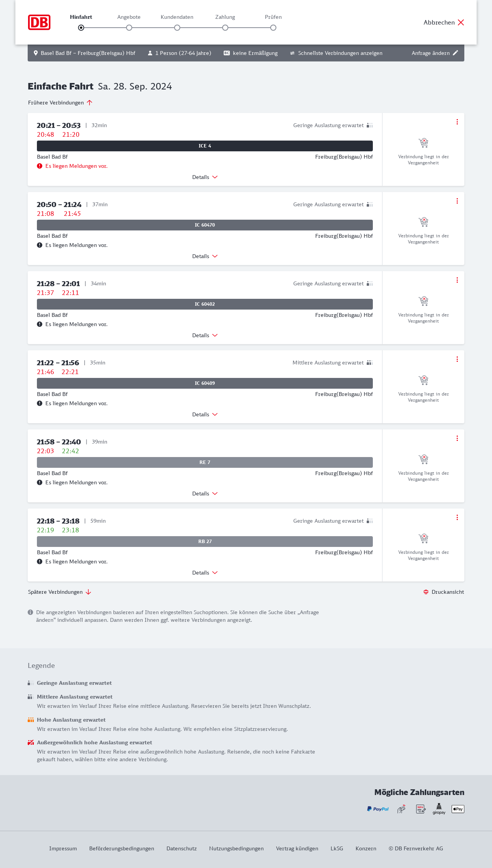Select the Angebote step circle

coord(129,28)
